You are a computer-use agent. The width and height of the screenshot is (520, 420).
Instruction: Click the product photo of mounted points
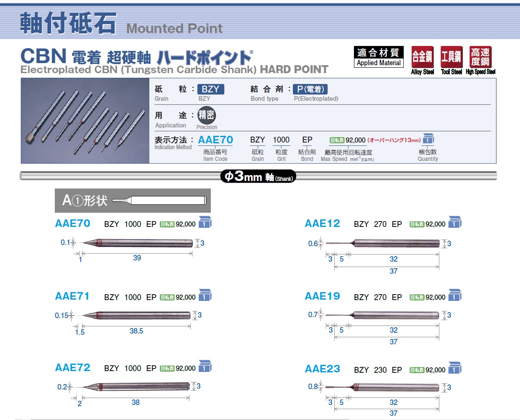[x=85, y=121]
